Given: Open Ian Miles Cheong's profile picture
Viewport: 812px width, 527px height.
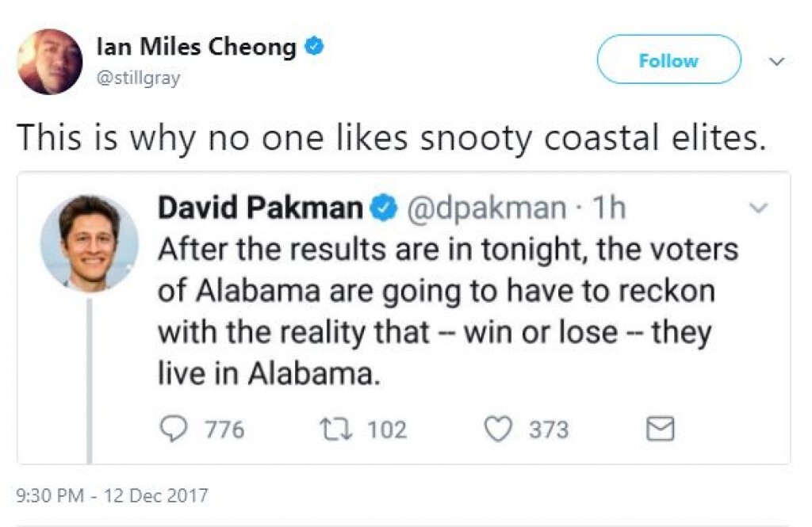Looking at the screenshot, I should (49, 61).
